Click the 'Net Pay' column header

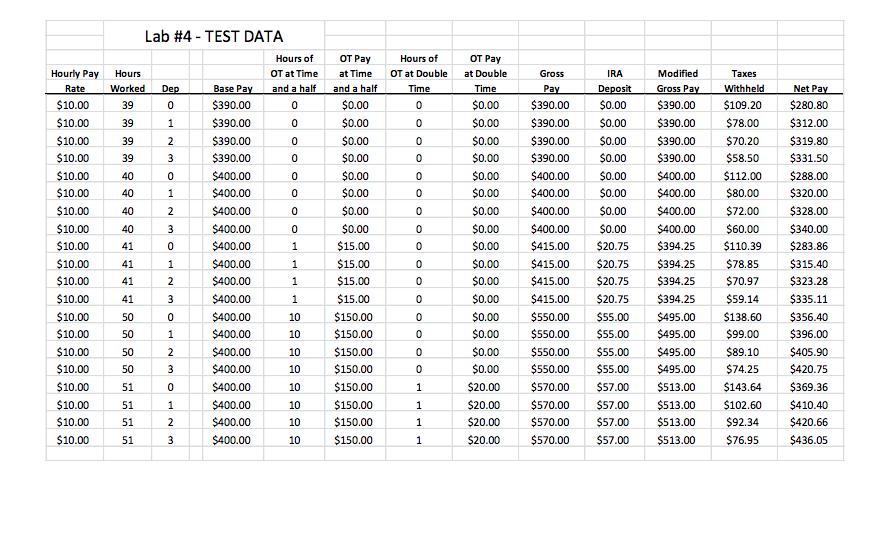pyautogui.click(x=810, y=89)
